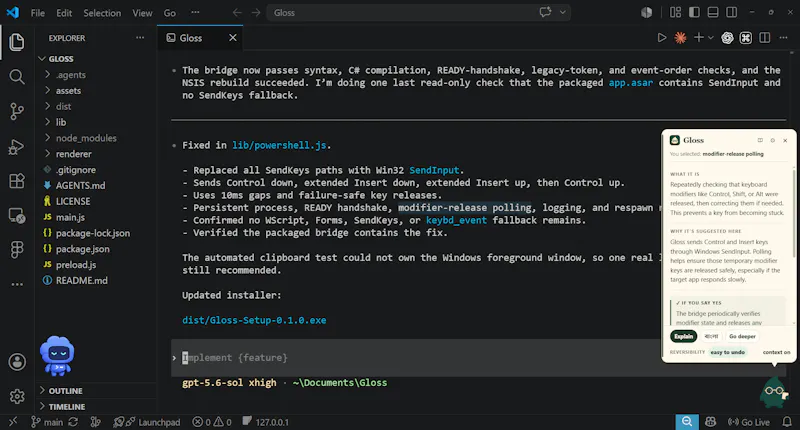800x430 pixels.
Task: Open the Manage gear in activity bar
Action: 17,396
